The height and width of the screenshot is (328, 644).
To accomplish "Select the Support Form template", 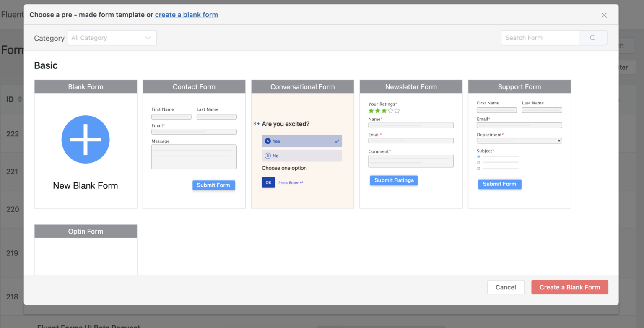I will point(519,87).
